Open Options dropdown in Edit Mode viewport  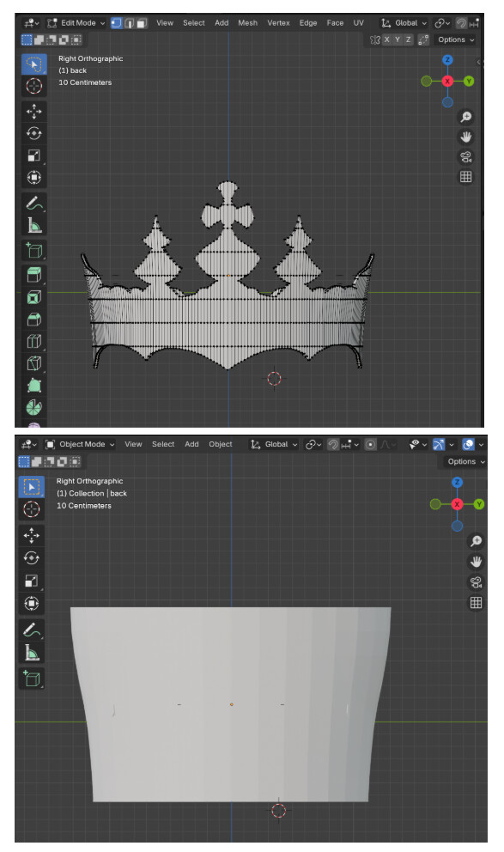point(455,40)
